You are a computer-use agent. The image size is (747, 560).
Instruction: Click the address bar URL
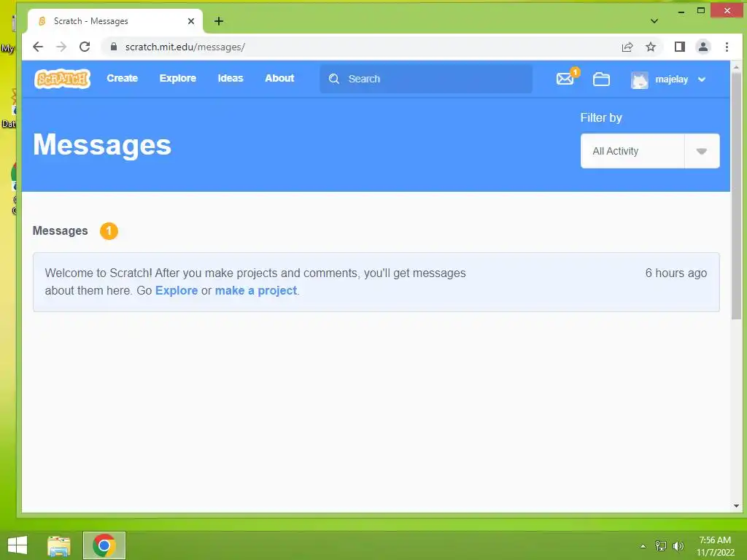click(x=185, y=47)
